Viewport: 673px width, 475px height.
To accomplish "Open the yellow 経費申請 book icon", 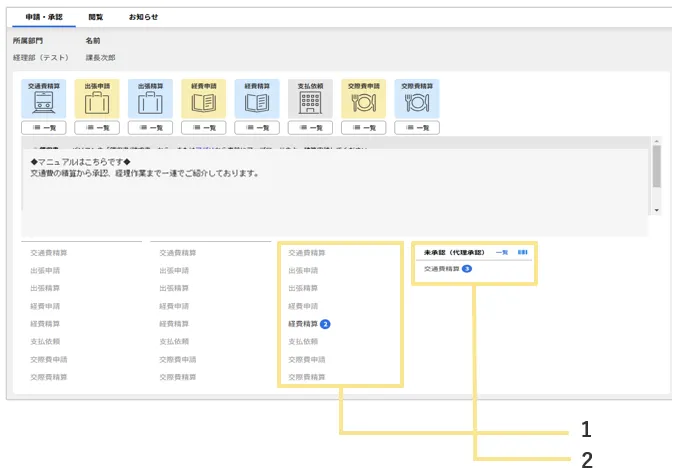I will 203,99.
